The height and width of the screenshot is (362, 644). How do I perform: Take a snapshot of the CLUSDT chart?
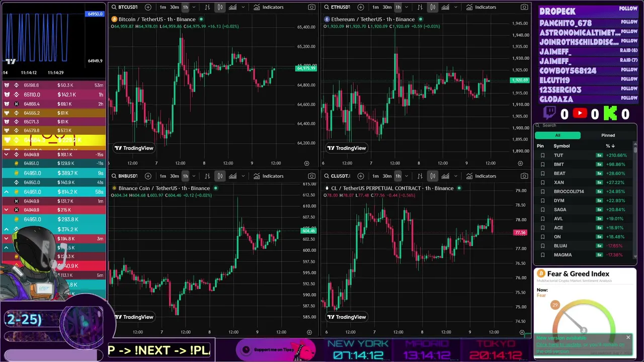pyautogui.click(x=525, y=176)
